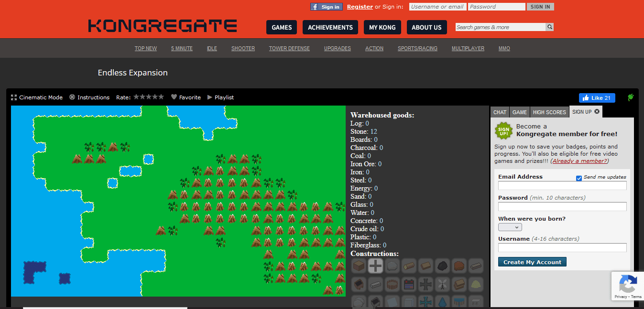Select the yellow sand pile construction icon
The width and height of the screenshot is (644, 309).
click(476, 284)
